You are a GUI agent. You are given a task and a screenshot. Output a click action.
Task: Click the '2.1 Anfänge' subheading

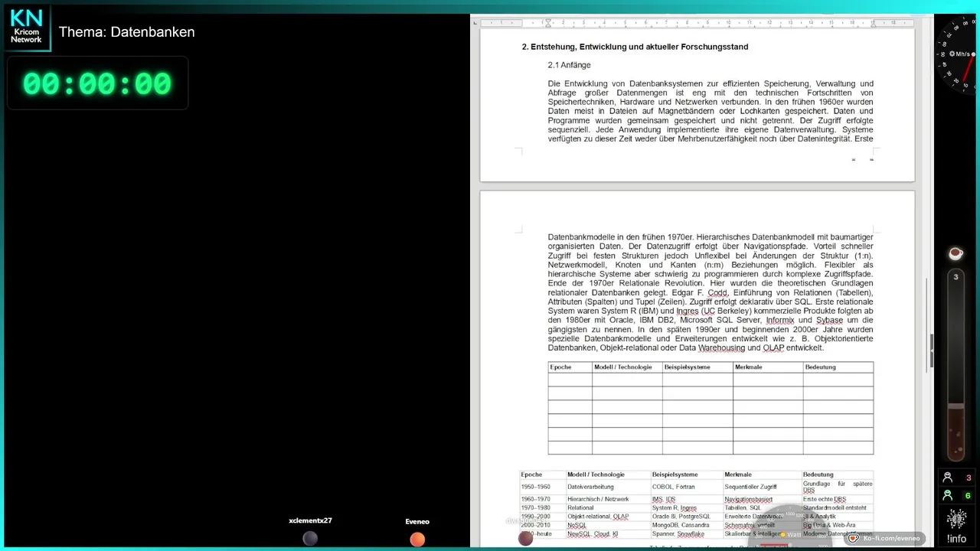pos(569,65)
